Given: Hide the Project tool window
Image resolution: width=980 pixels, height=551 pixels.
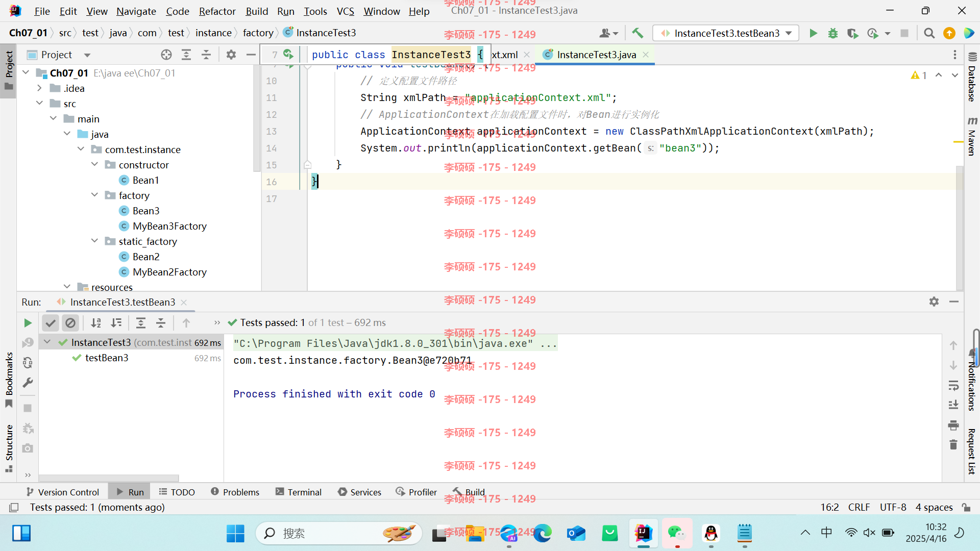Looking at the screenshot, I should (x=251, y=55).
